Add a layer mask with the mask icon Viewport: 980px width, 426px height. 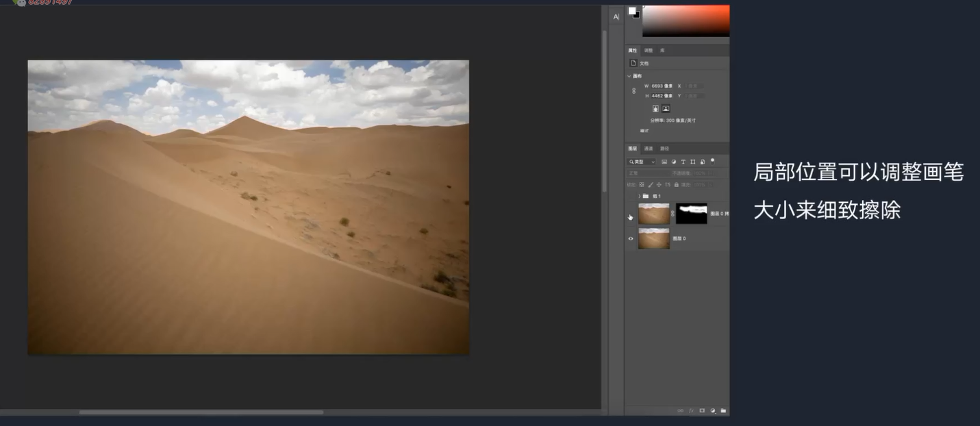tap(702, 411)
